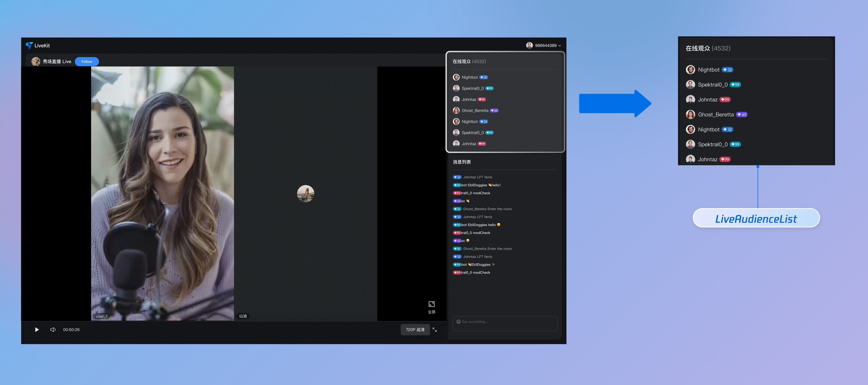The width and height of the screenshot is (868, 385).
Task: Click the circular avatar in 山治 video pane
Action: click(305, 194)
